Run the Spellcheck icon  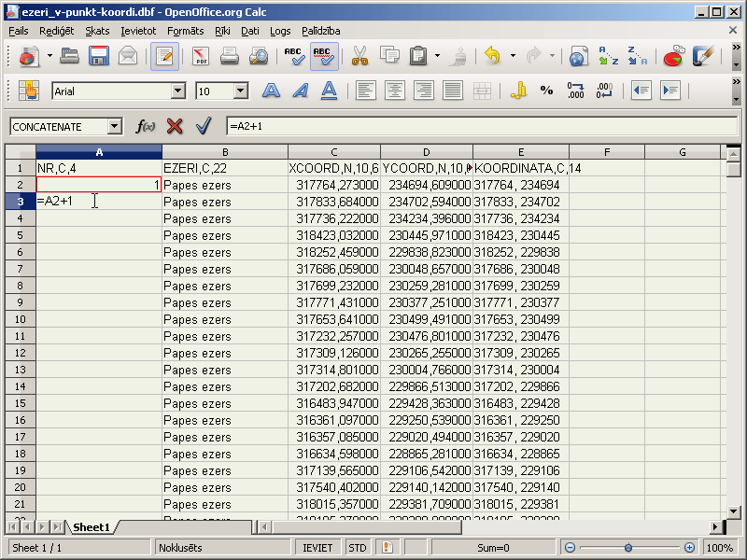[294, 56]
